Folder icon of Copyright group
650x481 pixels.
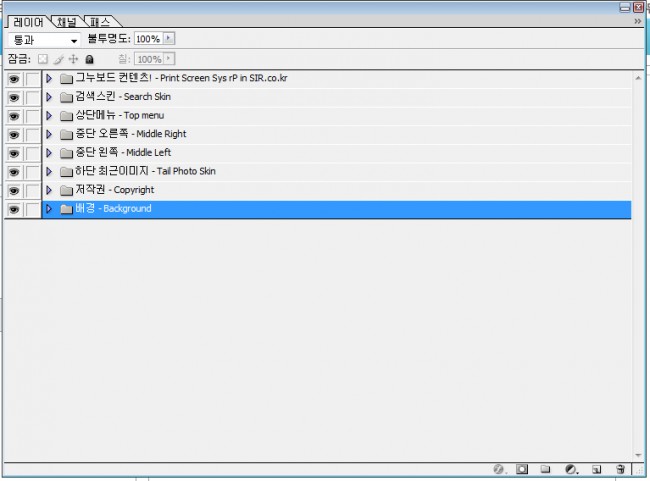66,190
